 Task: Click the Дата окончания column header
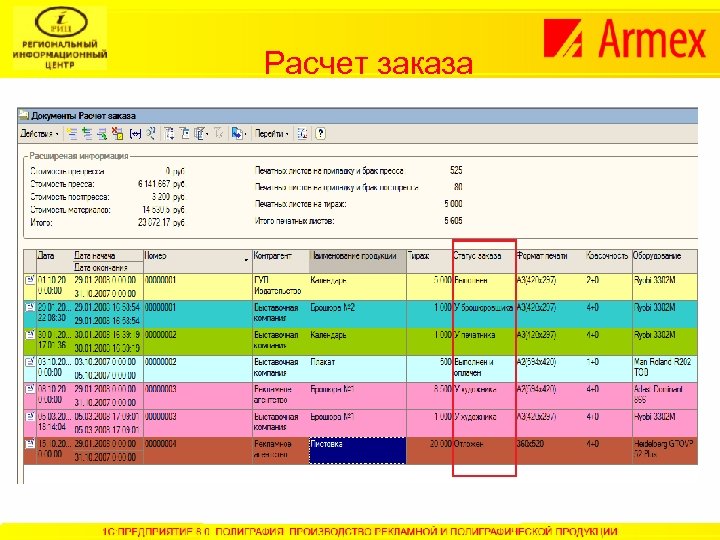click(x=108, y=267)
